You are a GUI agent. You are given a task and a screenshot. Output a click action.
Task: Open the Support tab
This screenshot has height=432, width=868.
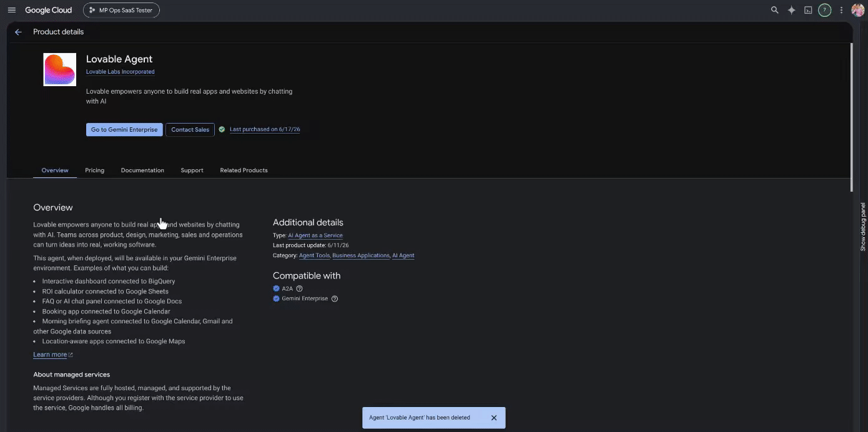(x=192, y=170)
